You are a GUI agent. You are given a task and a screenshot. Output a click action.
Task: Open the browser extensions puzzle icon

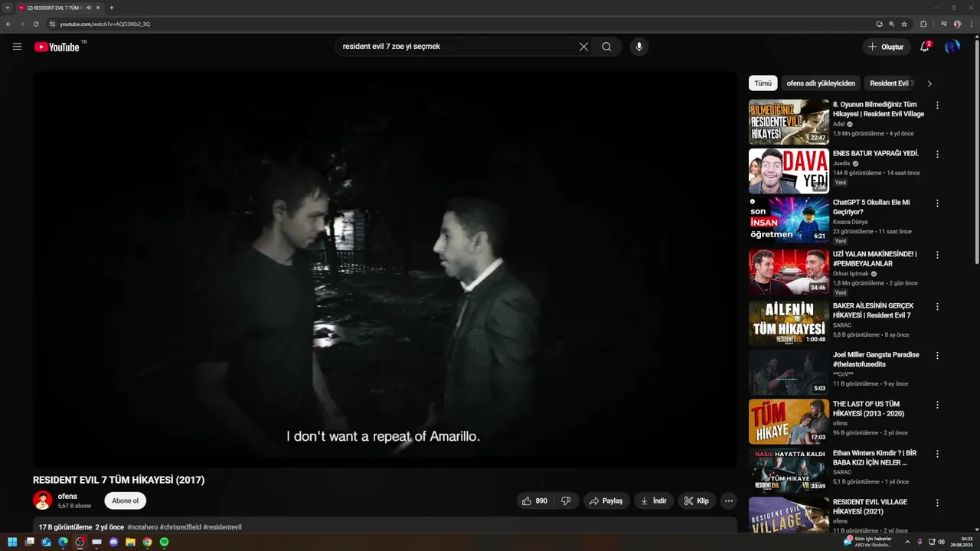tap(923, 24)
